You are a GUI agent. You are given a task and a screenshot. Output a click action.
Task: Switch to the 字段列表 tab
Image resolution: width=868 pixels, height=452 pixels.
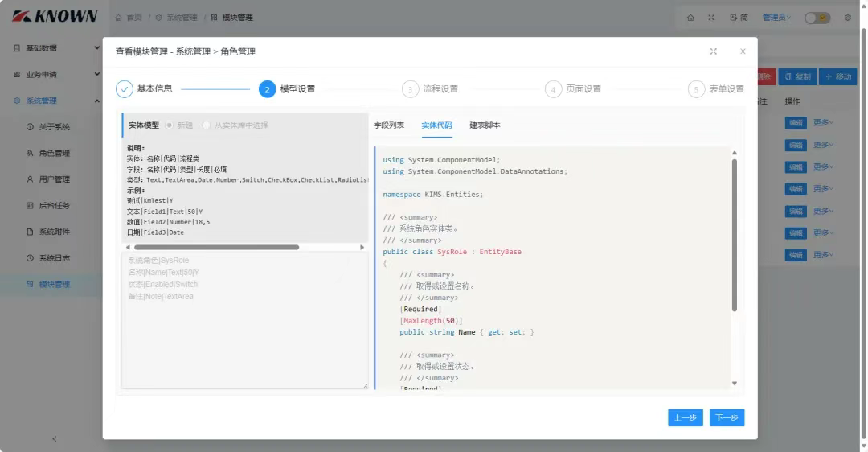[389, 125]
